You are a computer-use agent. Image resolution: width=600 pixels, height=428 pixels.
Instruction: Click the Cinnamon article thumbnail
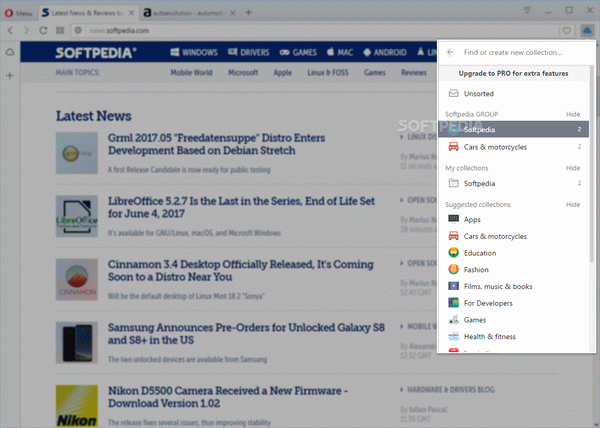77,280
